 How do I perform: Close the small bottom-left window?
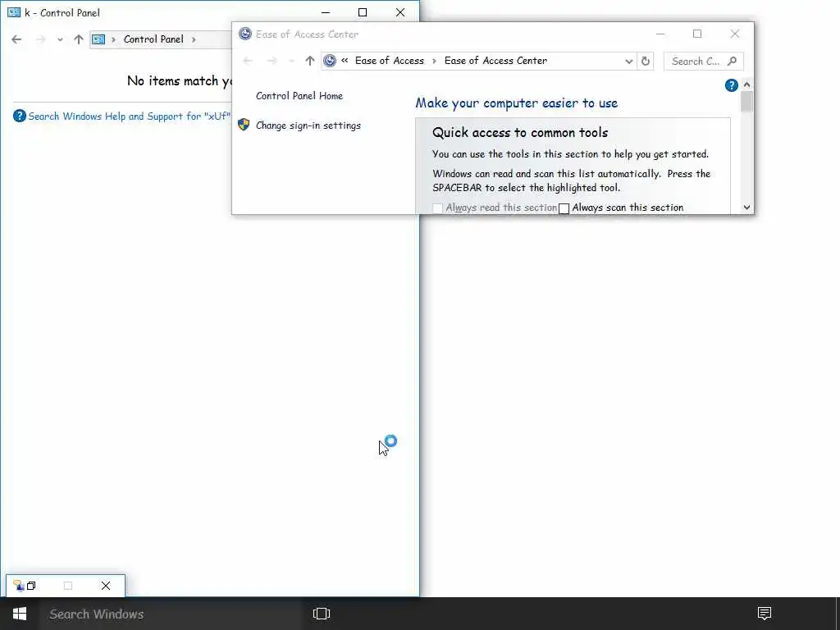pos(106,586)
